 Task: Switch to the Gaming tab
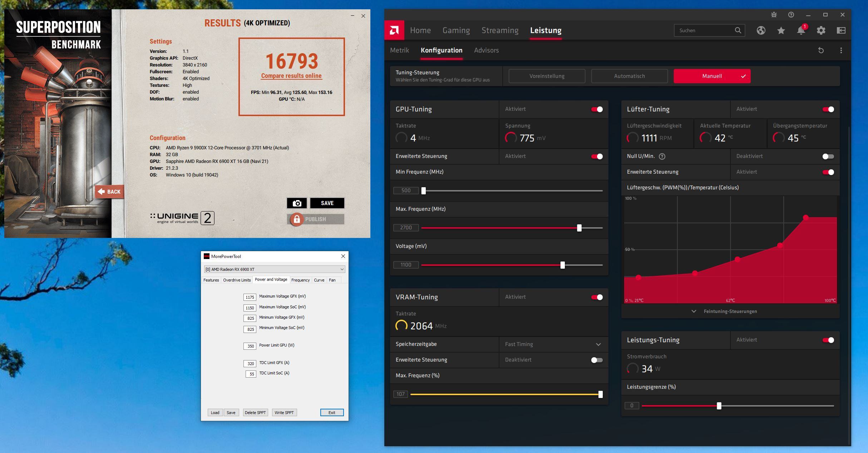[456, 30]
